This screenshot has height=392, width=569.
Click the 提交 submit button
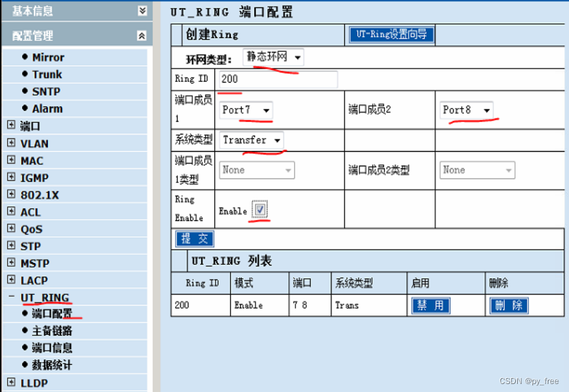[194, 239]
